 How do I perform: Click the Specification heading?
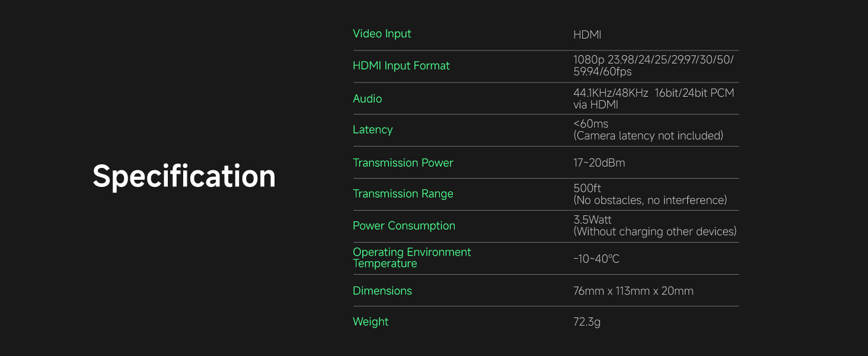coord(184,176)
